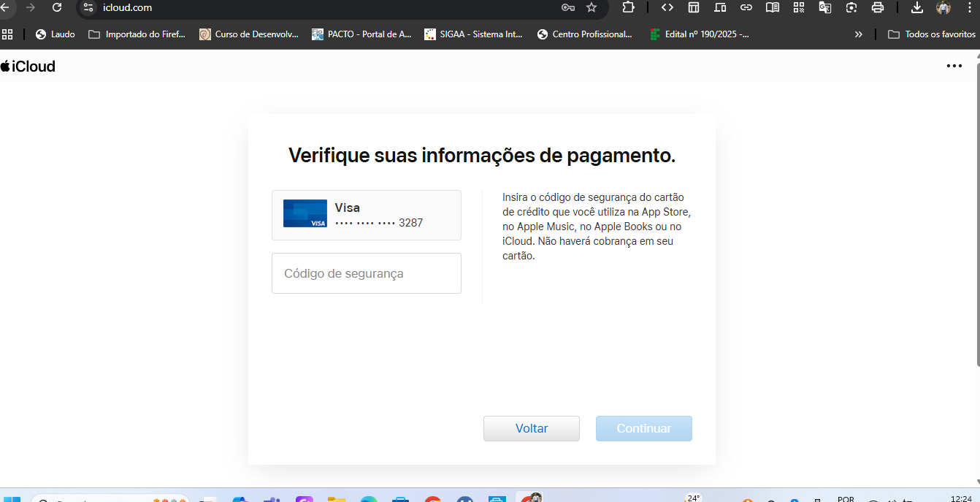Open site information icon beside icloud.com
The image size is (980, 502).
pyautogui.click(x=88, y=7)
